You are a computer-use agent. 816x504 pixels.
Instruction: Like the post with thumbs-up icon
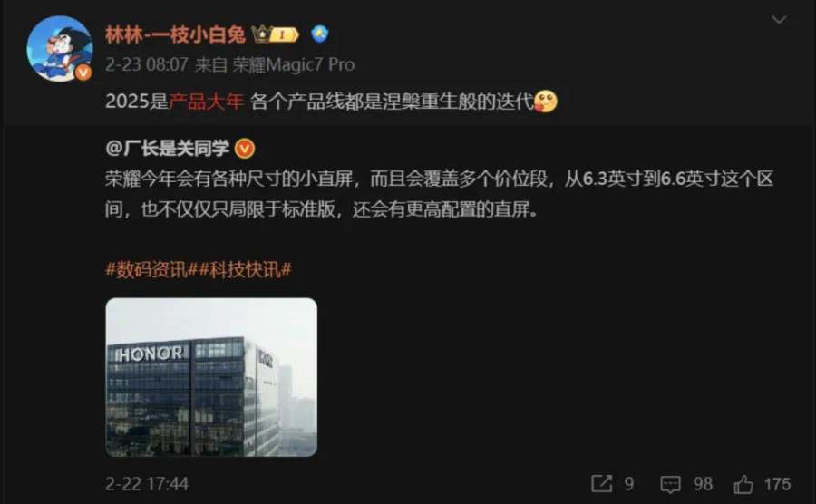[743, 484]
